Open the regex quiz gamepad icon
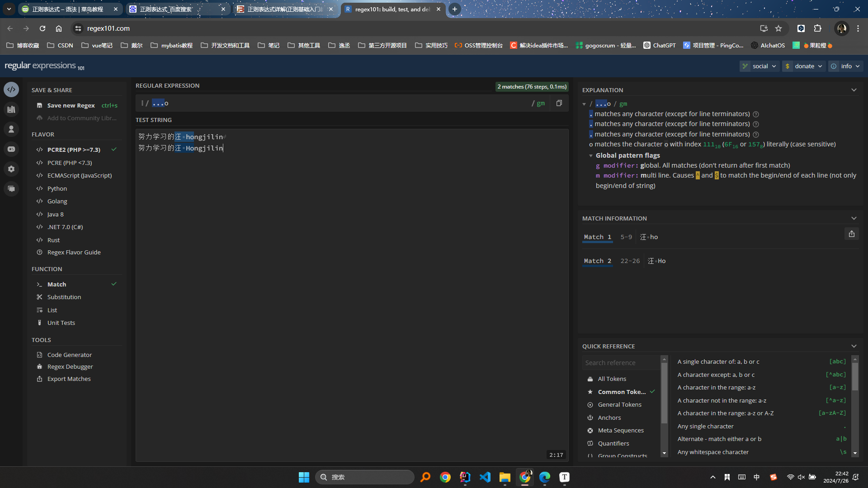This screenshot has width=868, height=488. 11,149
